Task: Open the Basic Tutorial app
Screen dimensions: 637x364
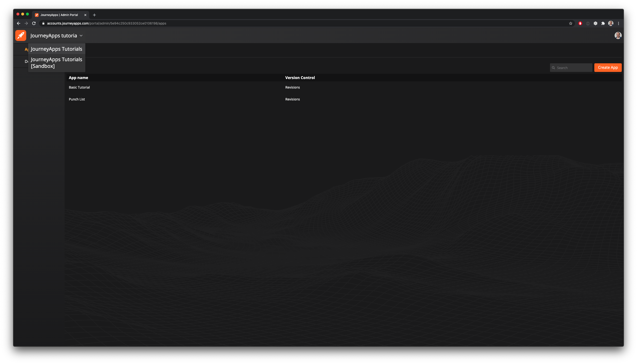Action: [79, 87]
